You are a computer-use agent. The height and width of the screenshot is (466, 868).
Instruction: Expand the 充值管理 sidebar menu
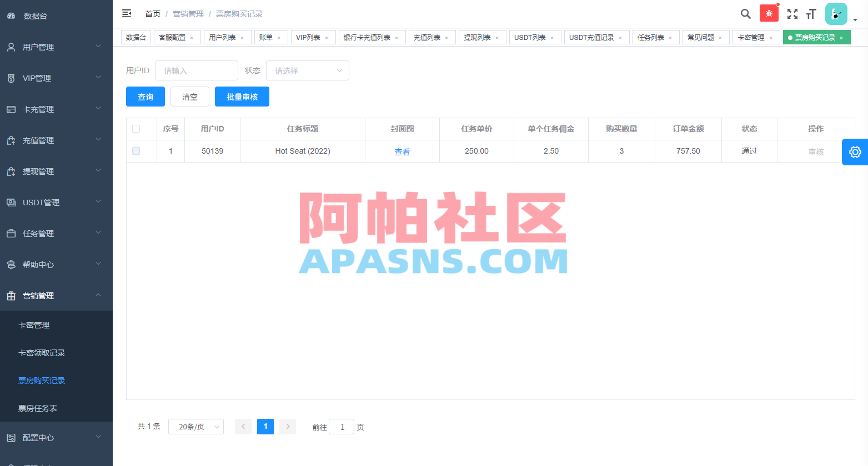click(x=56, y=140)
